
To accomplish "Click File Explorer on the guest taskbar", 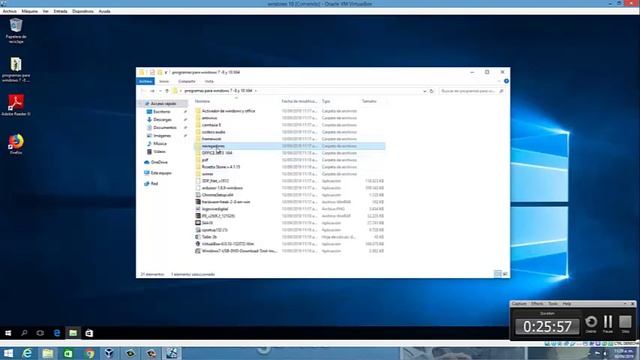I will [73, 333].
